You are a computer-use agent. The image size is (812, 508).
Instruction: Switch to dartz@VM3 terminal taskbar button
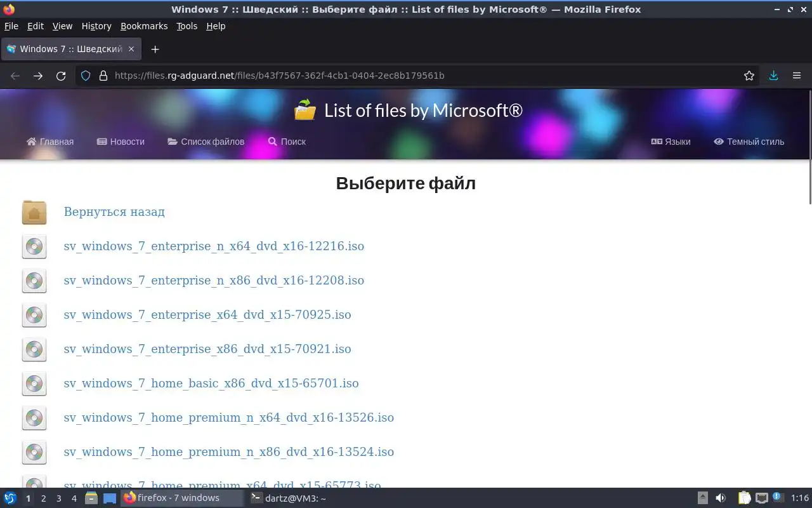pyautogui.click(x=288, y=498)
